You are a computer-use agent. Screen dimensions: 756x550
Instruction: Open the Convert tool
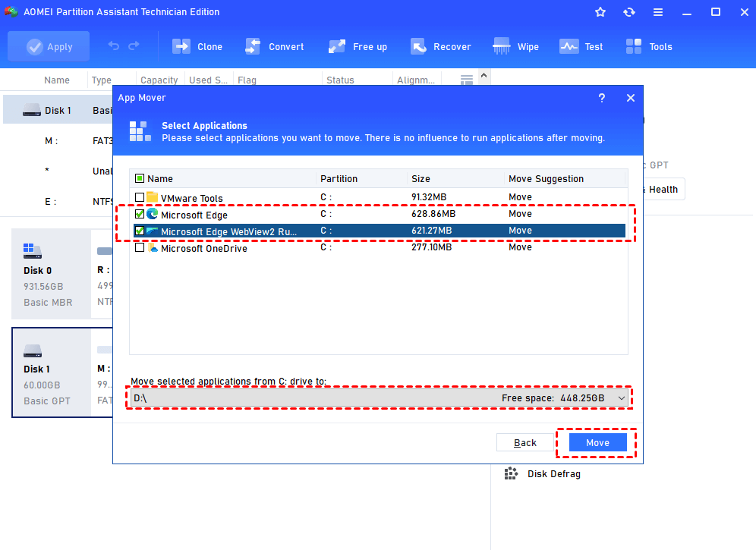pos(274,46)
